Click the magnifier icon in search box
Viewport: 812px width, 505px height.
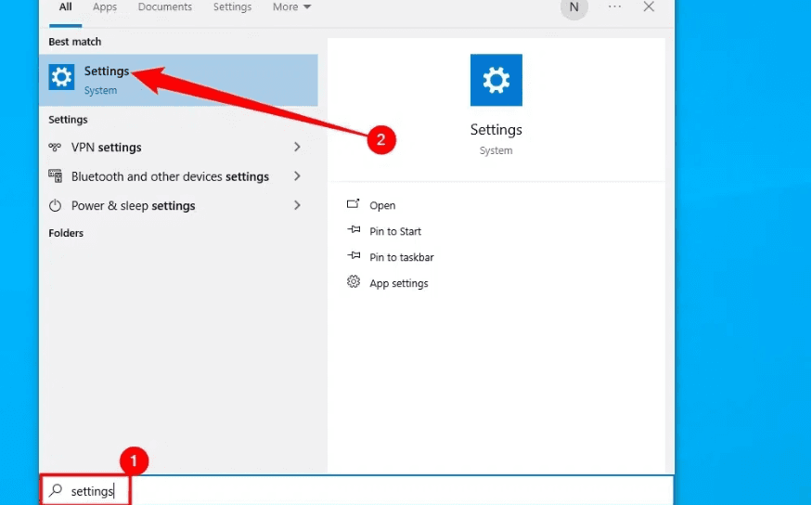click(57, 490)
